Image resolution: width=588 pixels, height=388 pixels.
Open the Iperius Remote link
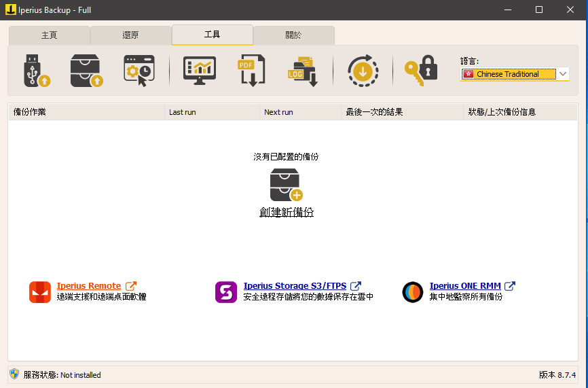[x=89, y=286]
